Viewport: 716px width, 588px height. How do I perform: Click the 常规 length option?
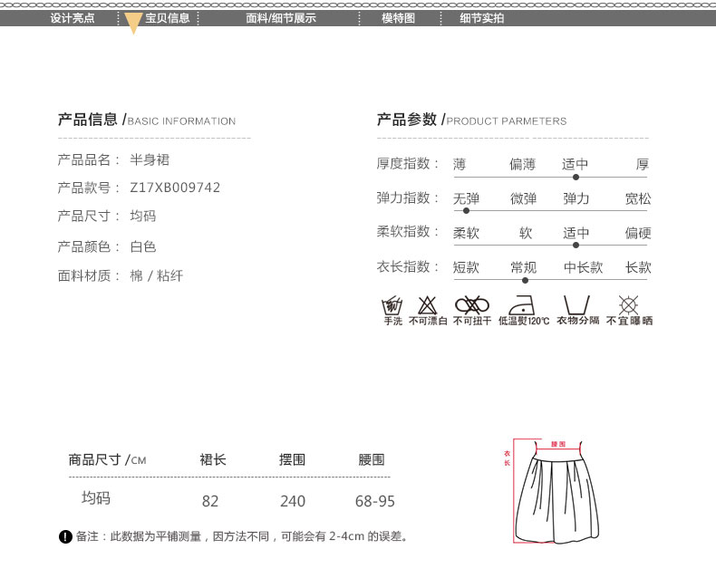(523, 267)
